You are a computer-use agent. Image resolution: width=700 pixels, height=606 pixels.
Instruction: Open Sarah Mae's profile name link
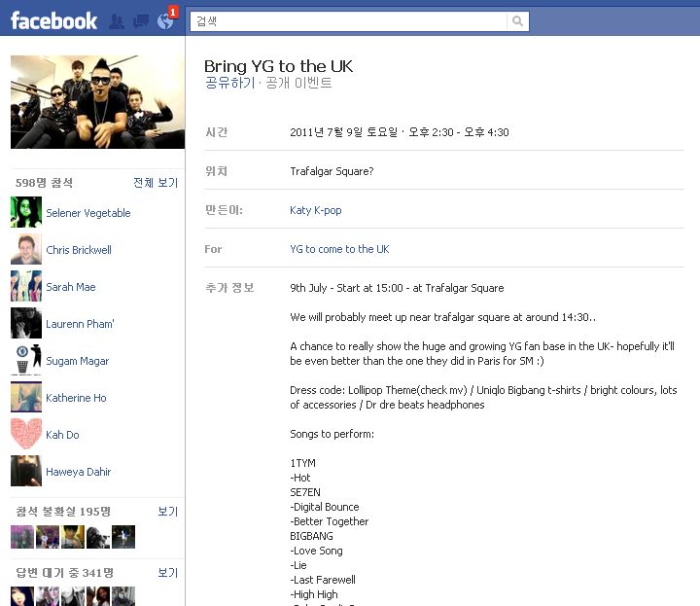click(71, 287)
